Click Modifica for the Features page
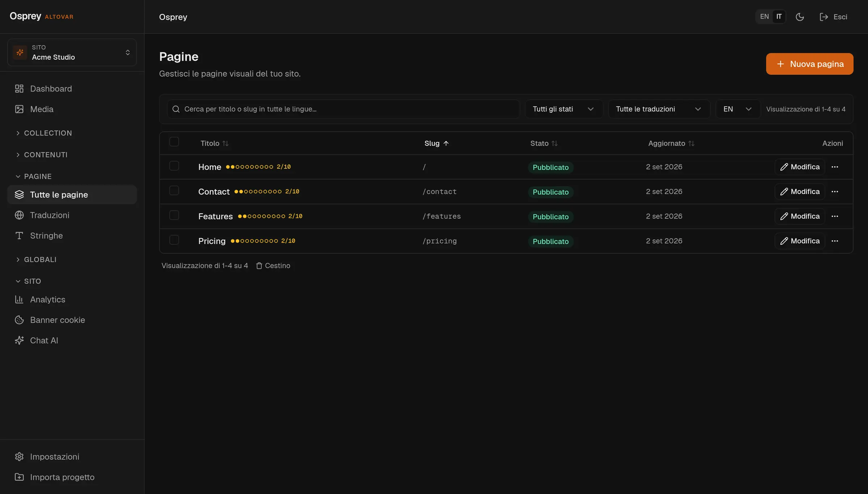The image size is (868, 494). coord(800,216)
